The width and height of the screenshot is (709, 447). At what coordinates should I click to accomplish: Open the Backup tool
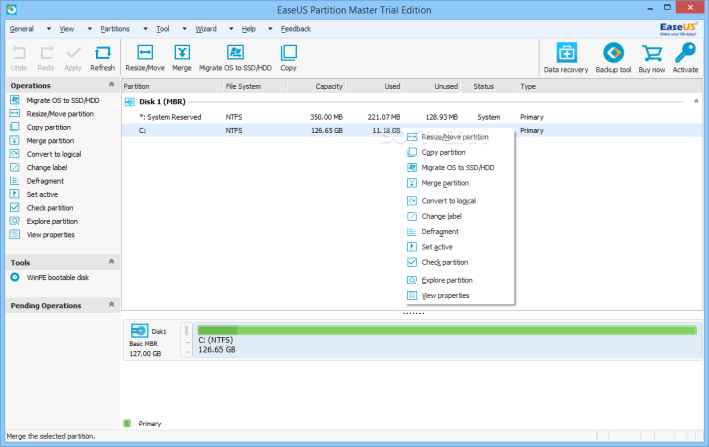point(614,56)
